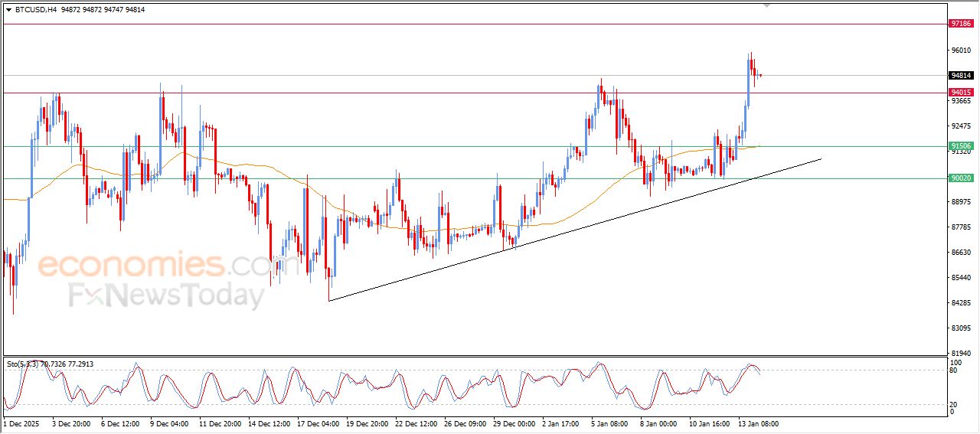Click the 1 Dec 2025 date label

point(21,423)
